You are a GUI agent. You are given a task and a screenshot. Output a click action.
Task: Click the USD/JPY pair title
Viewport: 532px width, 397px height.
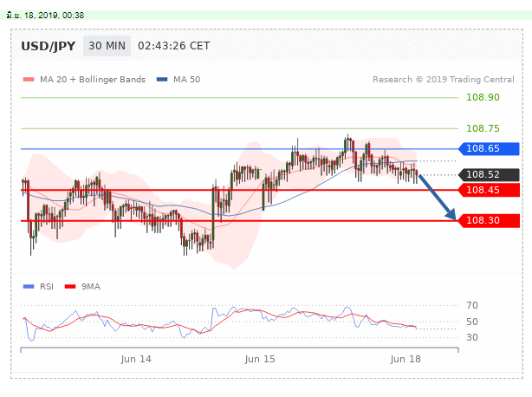tap(49, 46)
